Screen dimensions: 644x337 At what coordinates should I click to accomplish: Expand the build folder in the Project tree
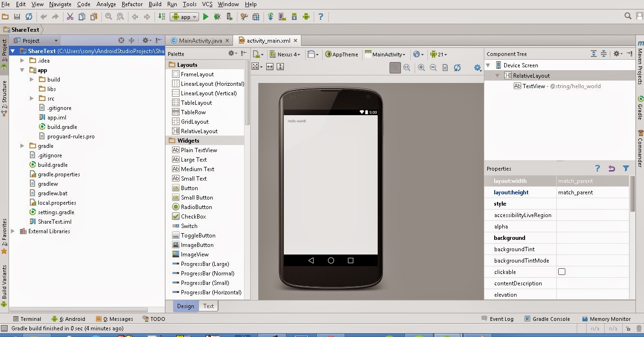31,79
